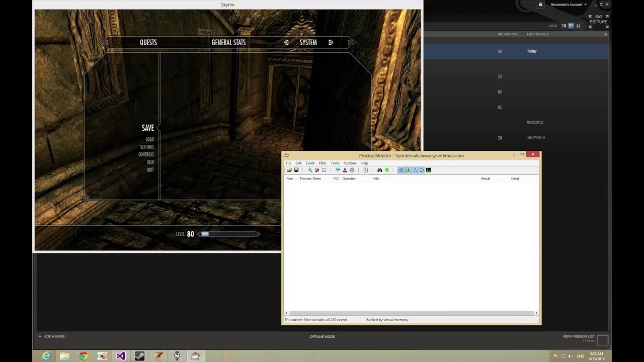The width and height of the screenshot is (644, 362).
Task: Open Visual Studio from the taskbar
Action: click(121, 356)
